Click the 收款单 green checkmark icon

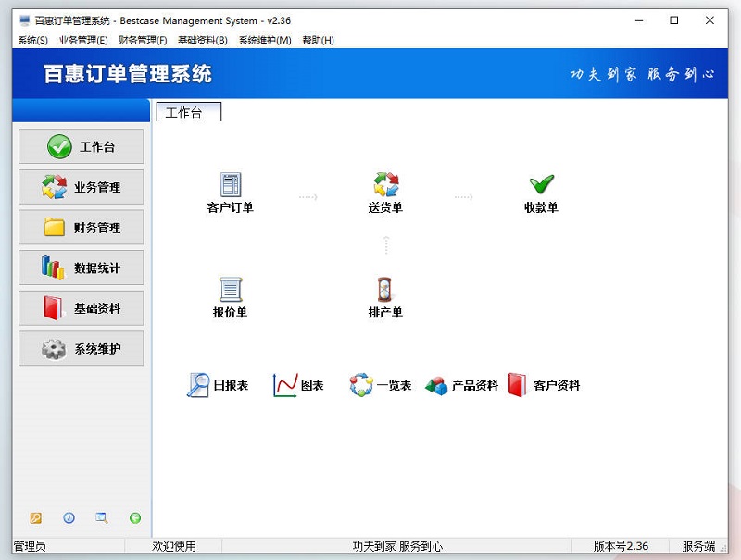[x=541, y=185]
